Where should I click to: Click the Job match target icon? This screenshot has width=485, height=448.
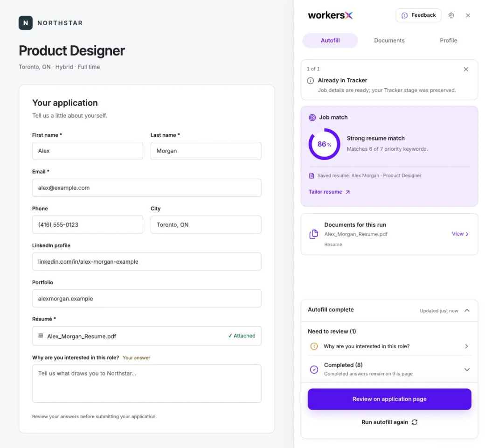tap(312, 117)
